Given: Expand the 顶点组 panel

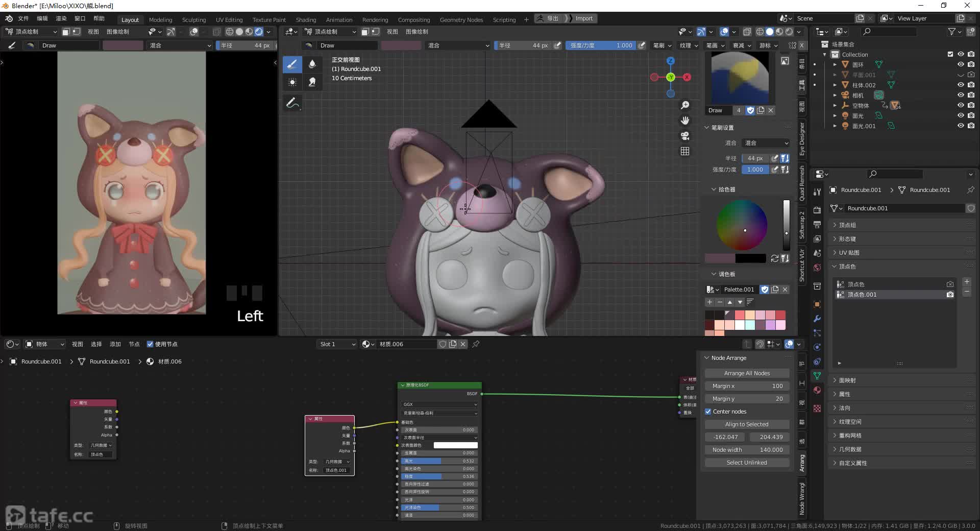Looking at the screenshot, I should point(847,225).
